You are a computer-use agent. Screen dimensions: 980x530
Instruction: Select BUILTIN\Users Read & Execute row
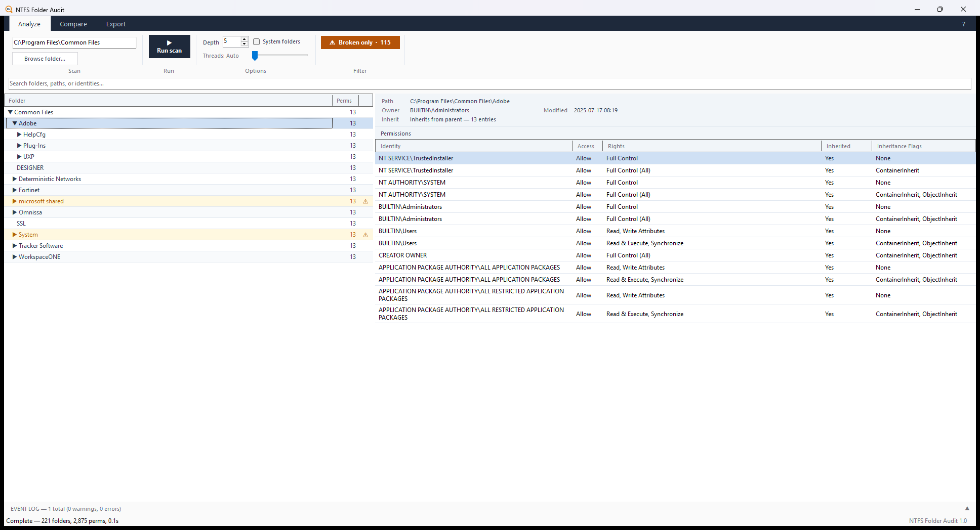point(675,243)
